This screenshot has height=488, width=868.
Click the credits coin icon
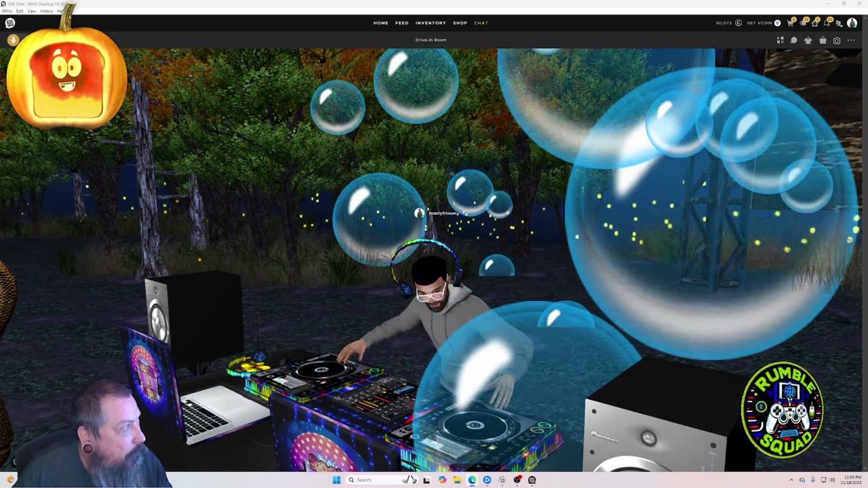tap(738, 23)
